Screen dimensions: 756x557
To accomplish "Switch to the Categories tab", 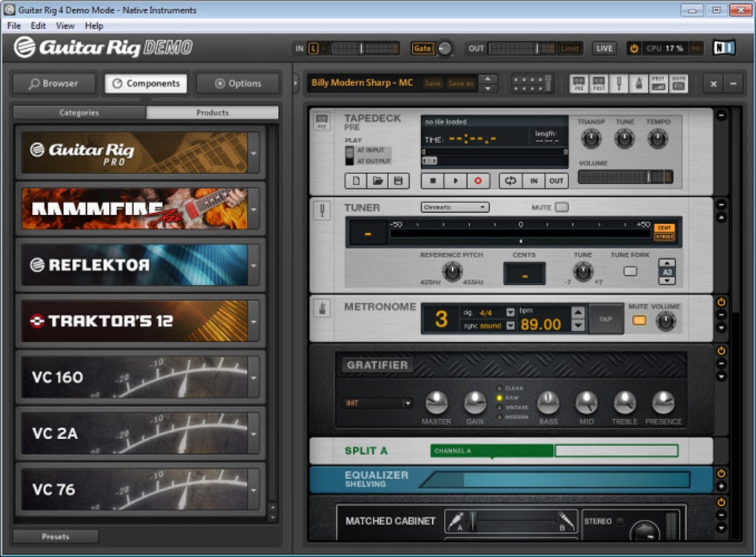I will pos(79,113).
